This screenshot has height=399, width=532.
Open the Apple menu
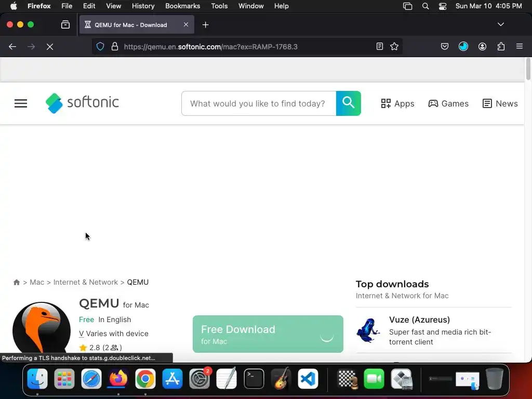tap(14, 6)
